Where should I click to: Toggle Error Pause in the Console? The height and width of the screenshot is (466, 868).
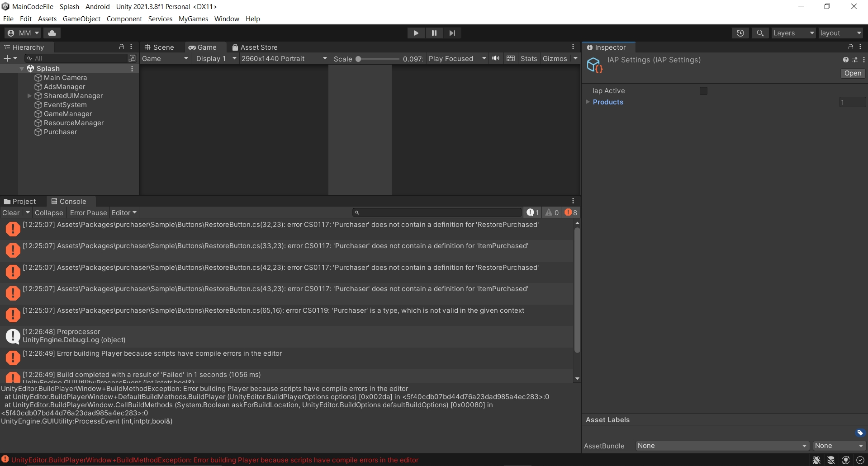click(x=88, y=213)
